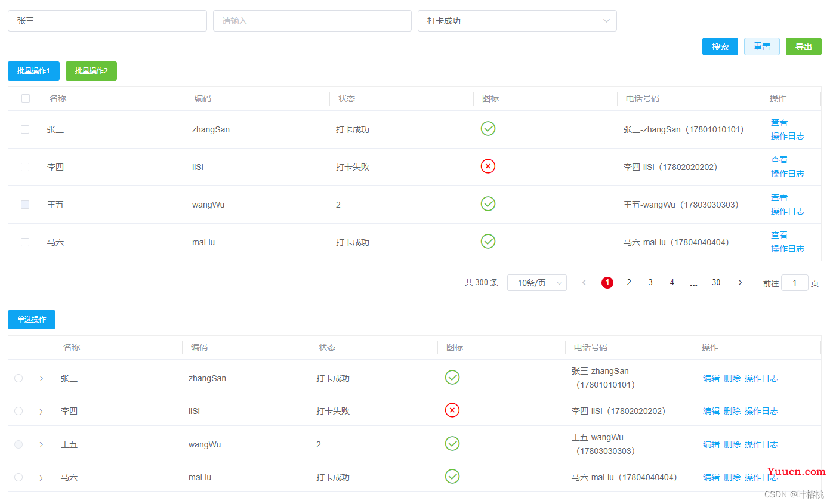Select the radio button for 王五 in lower table
833x504 pixels.
coord(18,444)
